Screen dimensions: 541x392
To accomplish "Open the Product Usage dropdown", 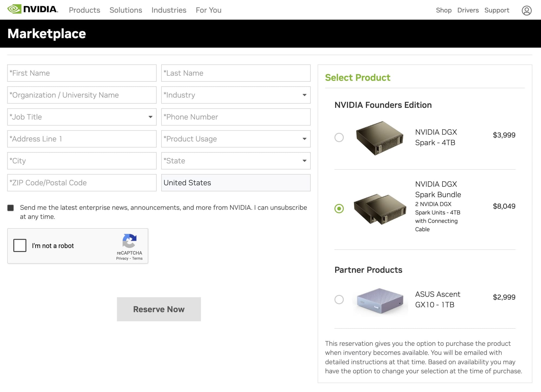I will tap(236, 139).
